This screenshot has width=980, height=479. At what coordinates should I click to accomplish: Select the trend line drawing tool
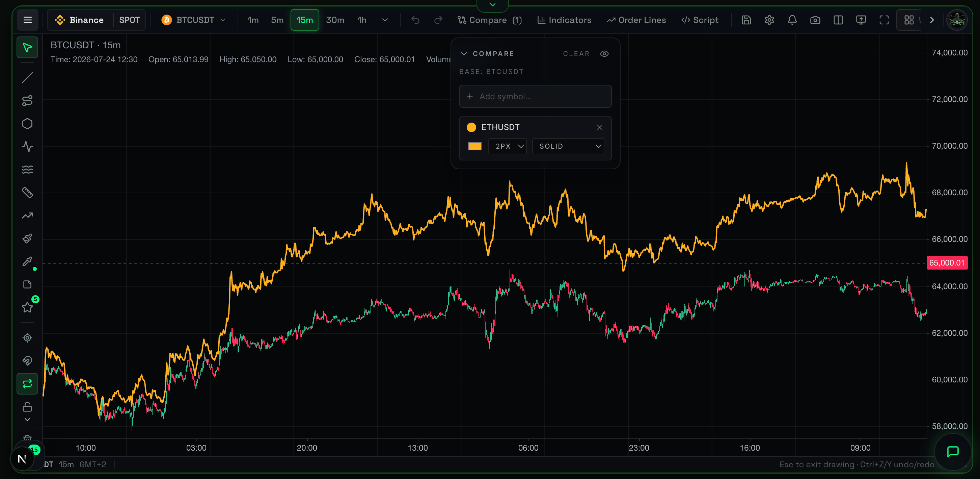coord(27,78)
